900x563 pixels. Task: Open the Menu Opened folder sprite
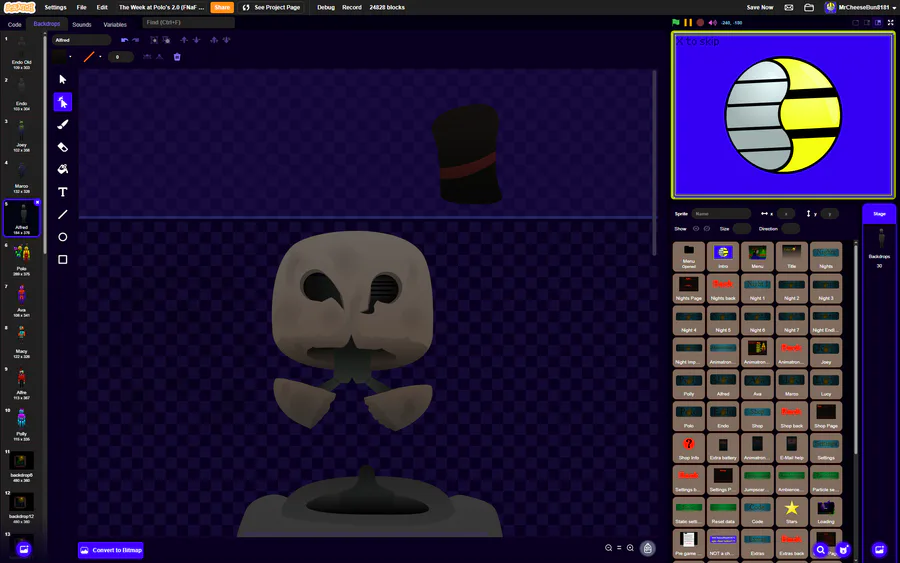pos(689,256)
